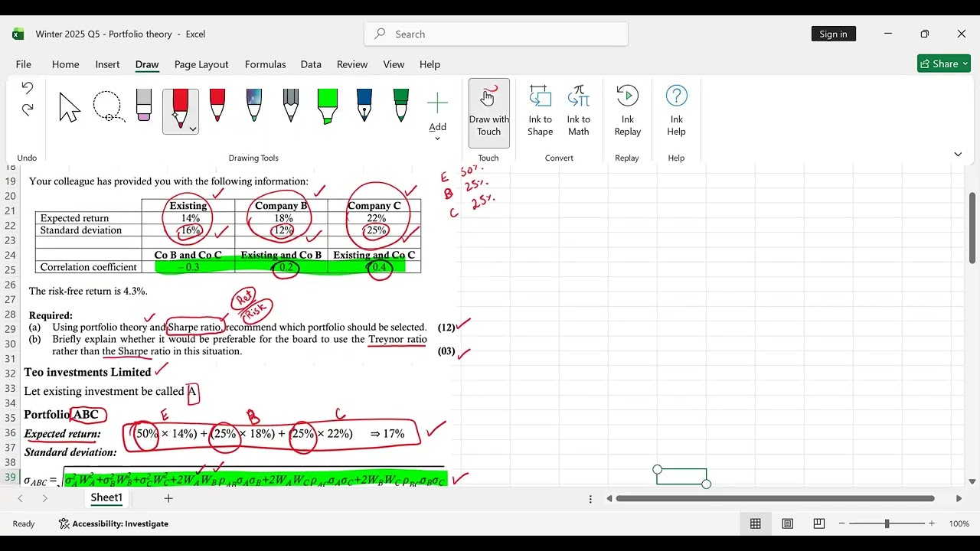Expand the Add pen dropdown arrow
The width and height of the screenshot is (980, 551).
(437, 139)
